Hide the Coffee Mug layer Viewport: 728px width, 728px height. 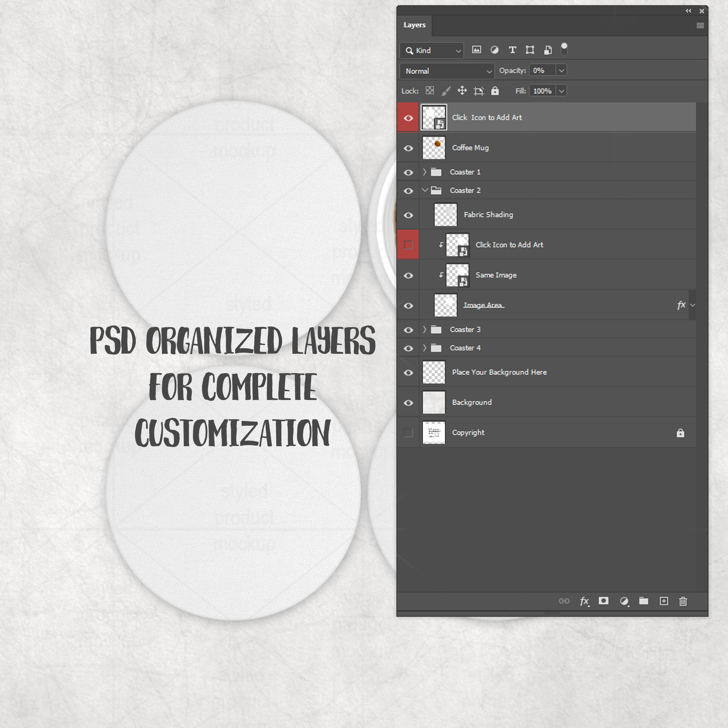click(408, 148)
